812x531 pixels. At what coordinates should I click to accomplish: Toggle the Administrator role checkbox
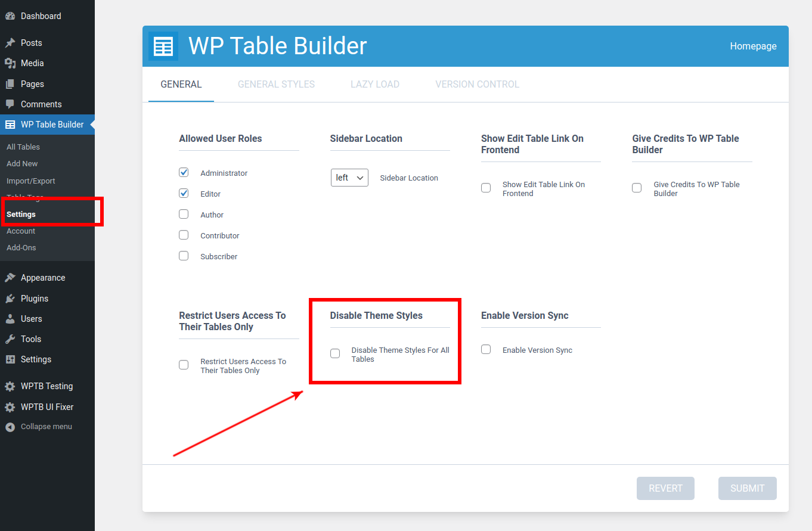[x=184, y=172]
